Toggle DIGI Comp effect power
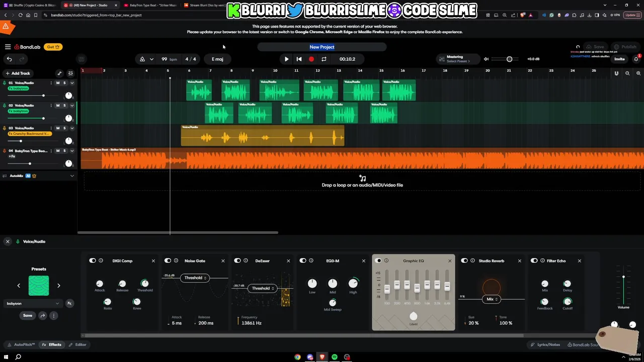644x362 pixels. (93, 261)
